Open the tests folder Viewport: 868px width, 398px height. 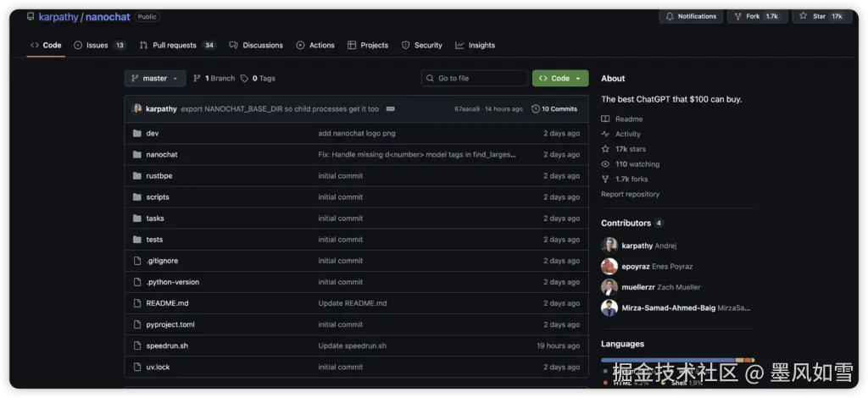(x=154, y=240)
